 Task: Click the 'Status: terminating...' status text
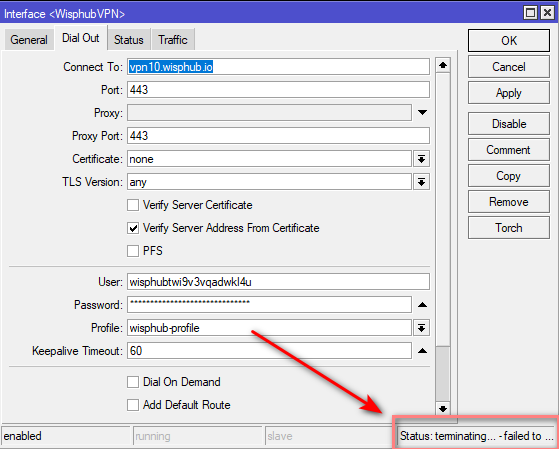(476, 436)
